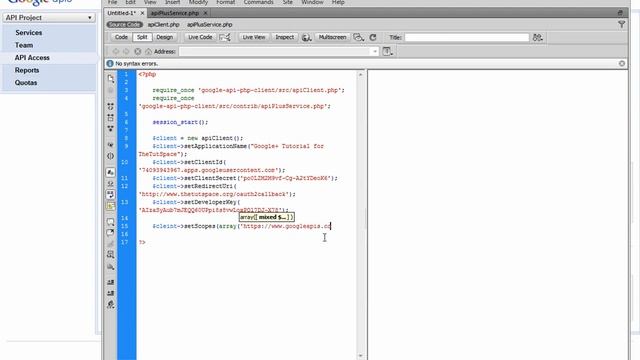Expand the Address field dropdown arrow
640x360 pixels.
pos(375,51)
